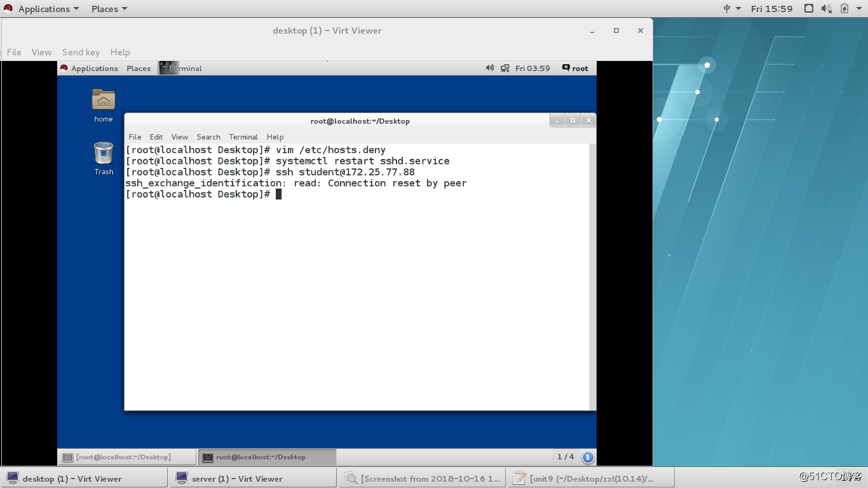The width and height of the screenshot is (868, 488).
Task: Open terminal File menu
Action: pyautogui.click(x=135, y=137)
